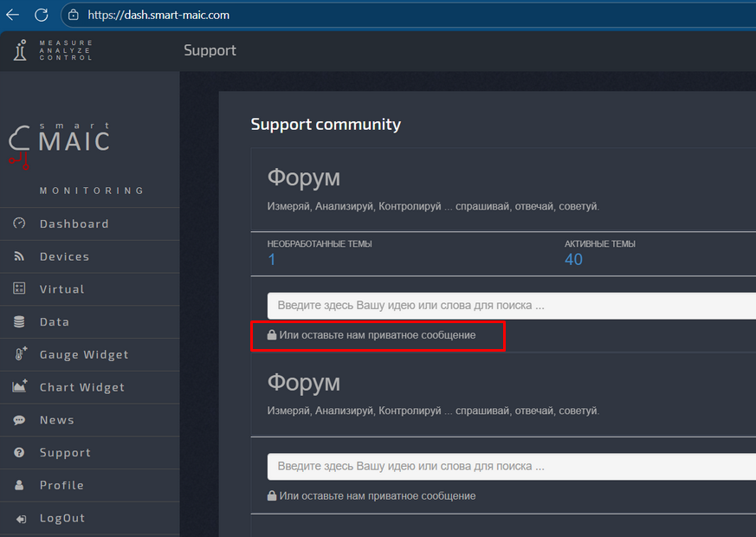Click the second forum search input field
The image size is (756, 537).
click(511, 466)
